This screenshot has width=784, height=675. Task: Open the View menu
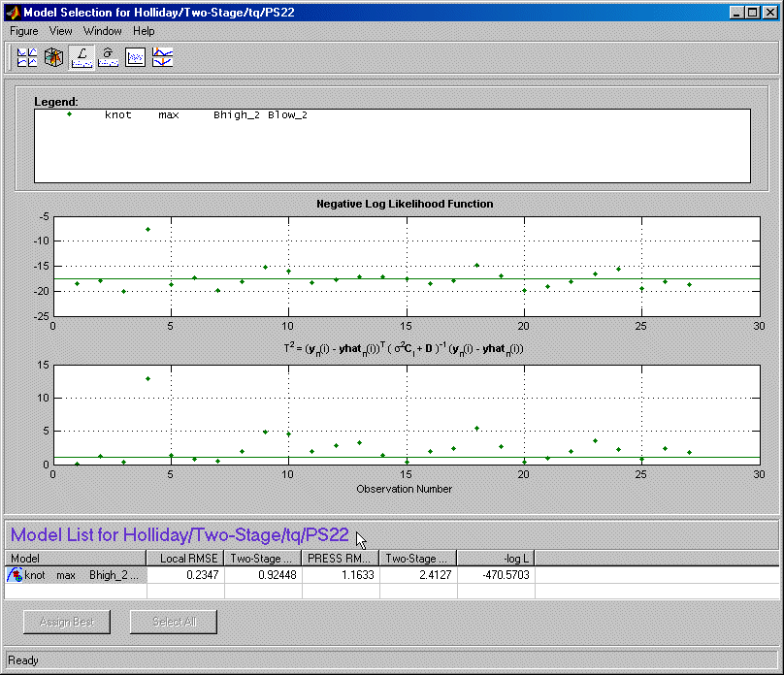[60, 31]
